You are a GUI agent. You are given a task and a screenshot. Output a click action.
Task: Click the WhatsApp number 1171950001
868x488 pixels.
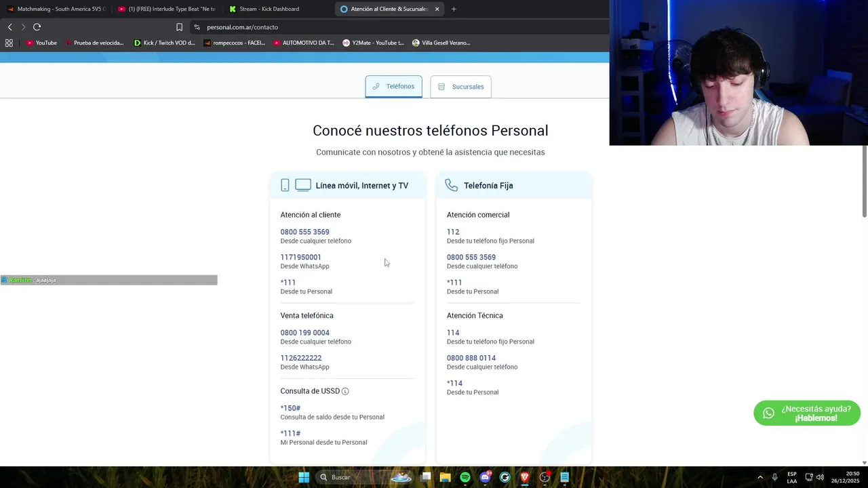point(301,257)
